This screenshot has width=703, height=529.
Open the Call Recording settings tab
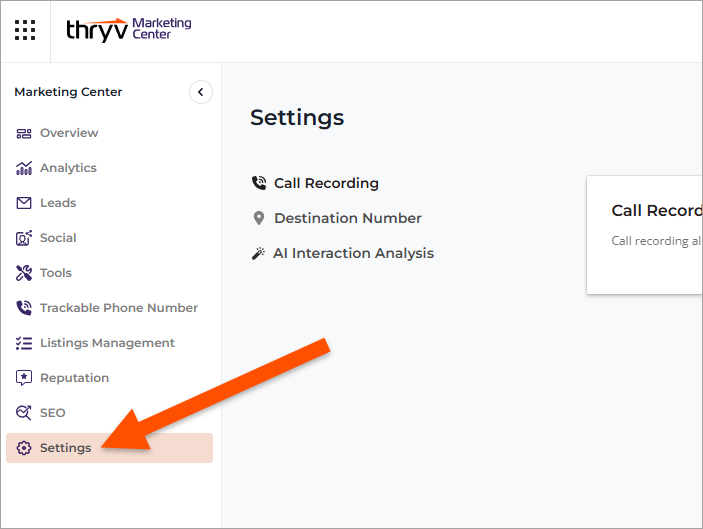[326, 183]
